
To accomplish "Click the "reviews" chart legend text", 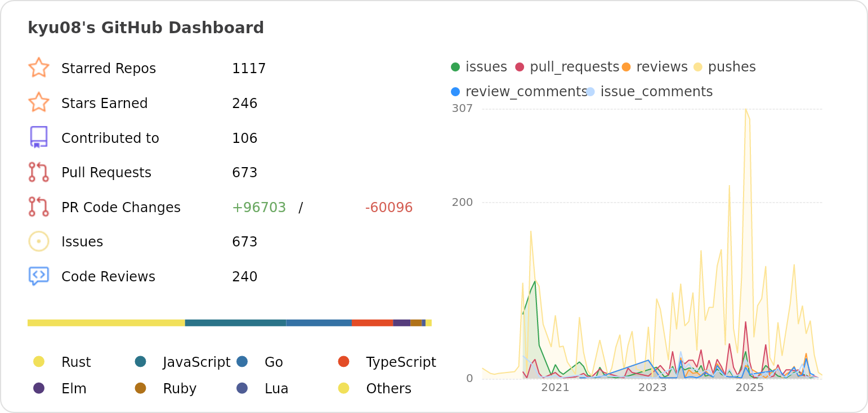I will coord(662,67).
